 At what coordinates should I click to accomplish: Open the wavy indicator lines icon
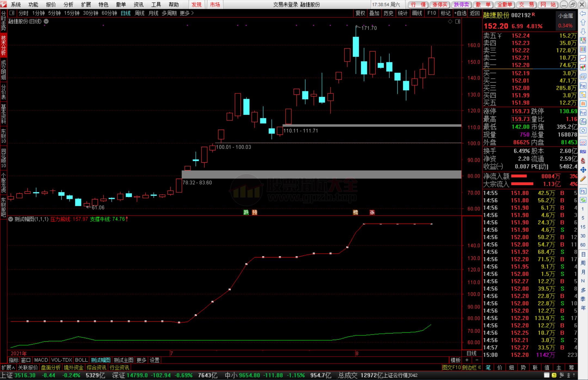pos(583,142)
